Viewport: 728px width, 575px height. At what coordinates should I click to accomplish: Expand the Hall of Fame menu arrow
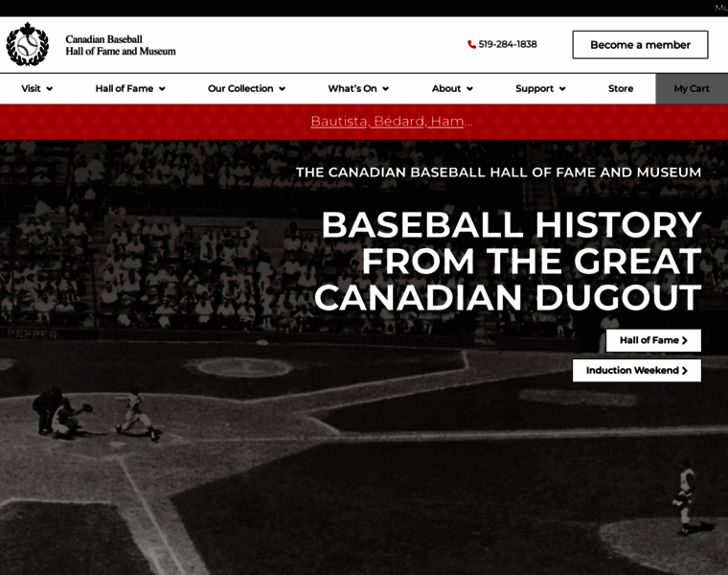[162, 89]
